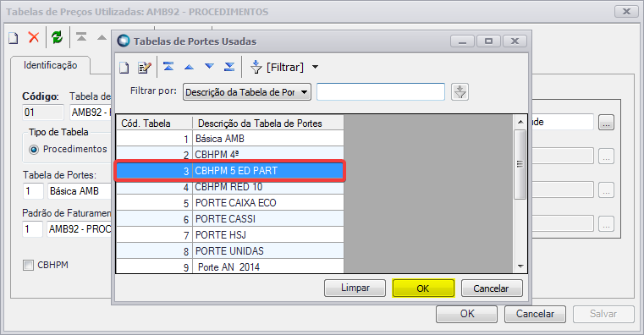Click the Limpar button

[x=355, y=288]
